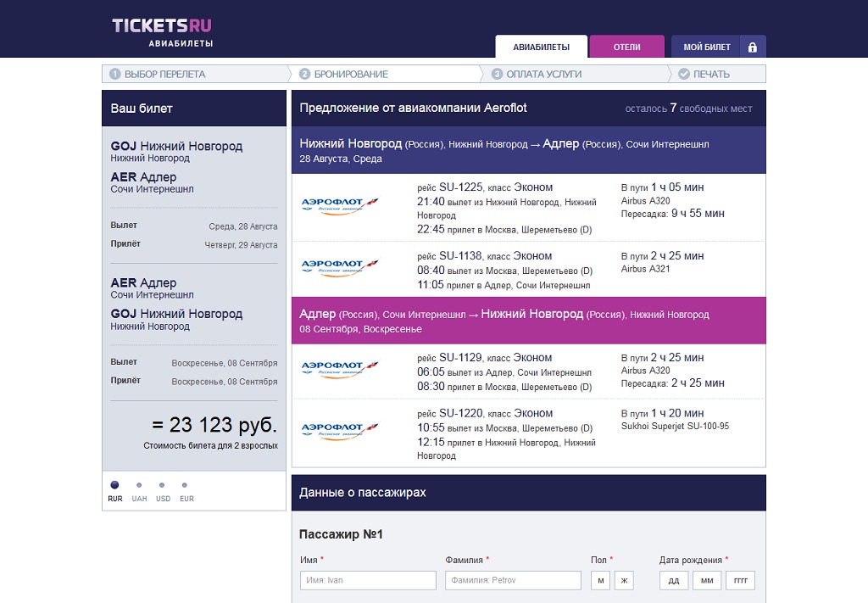Viewport: 868px width, 603px height.
Task: Switch to the Отели tab
Action: [626, 47]
